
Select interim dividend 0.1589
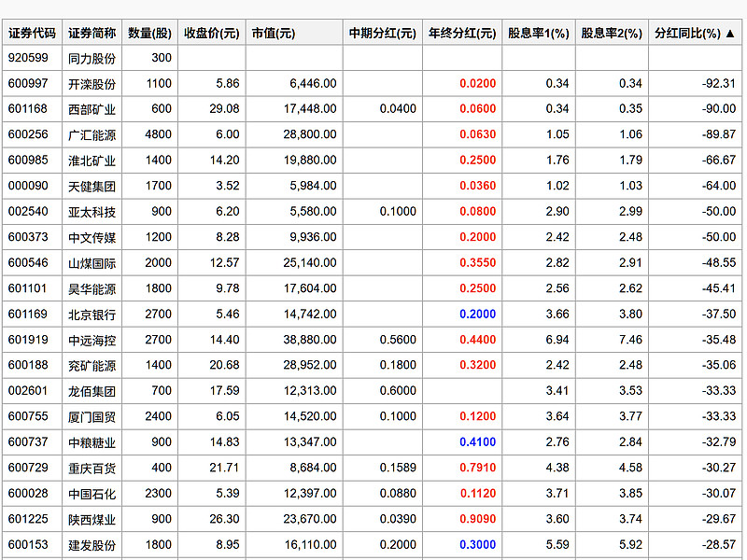click(x=398, y=468)
